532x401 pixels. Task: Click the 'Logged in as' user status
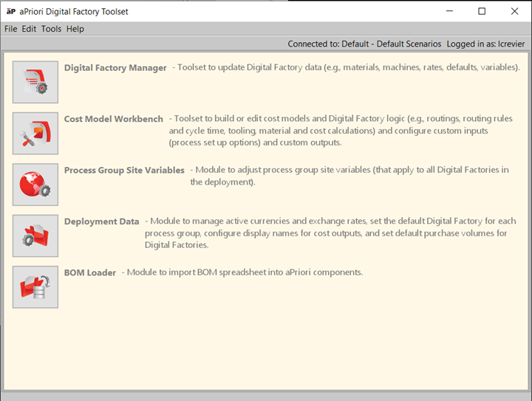[485, 44]
